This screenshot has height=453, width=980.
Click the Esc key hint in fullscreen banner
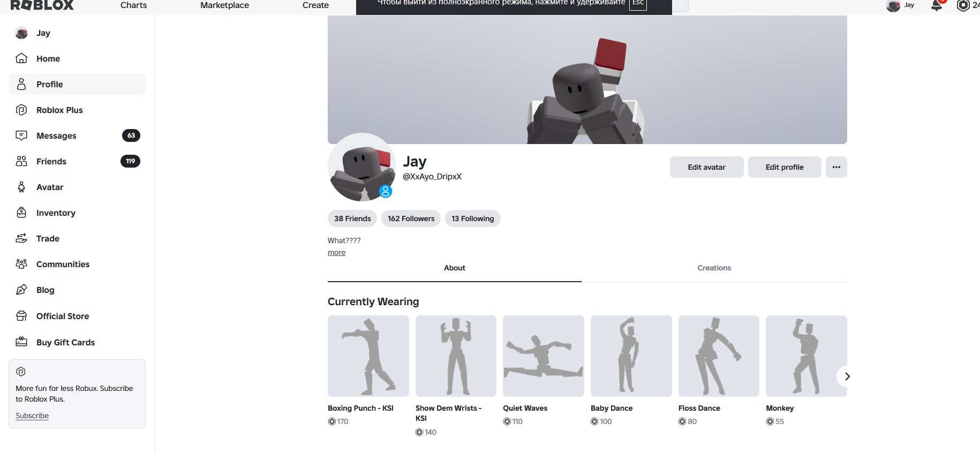pos(638,3)
